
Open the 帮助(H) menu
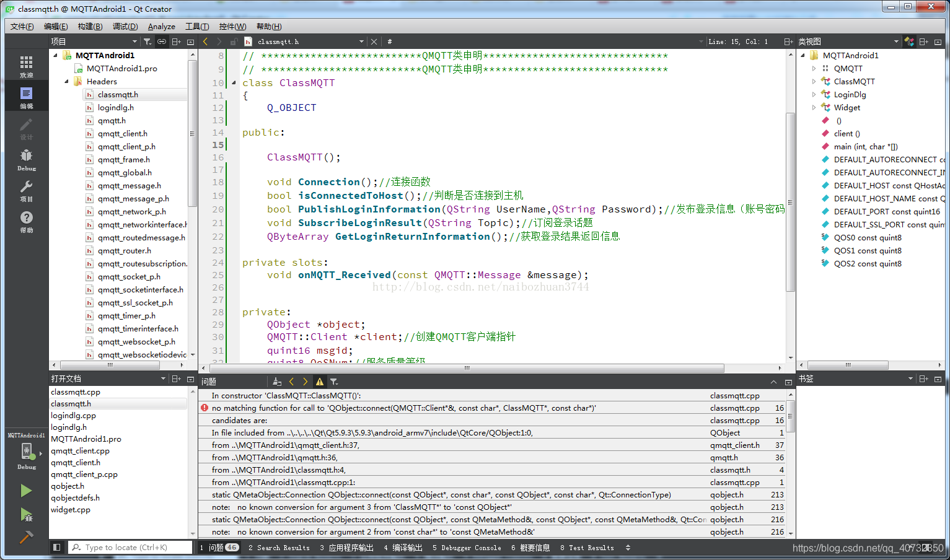click(x=269, y=27)
